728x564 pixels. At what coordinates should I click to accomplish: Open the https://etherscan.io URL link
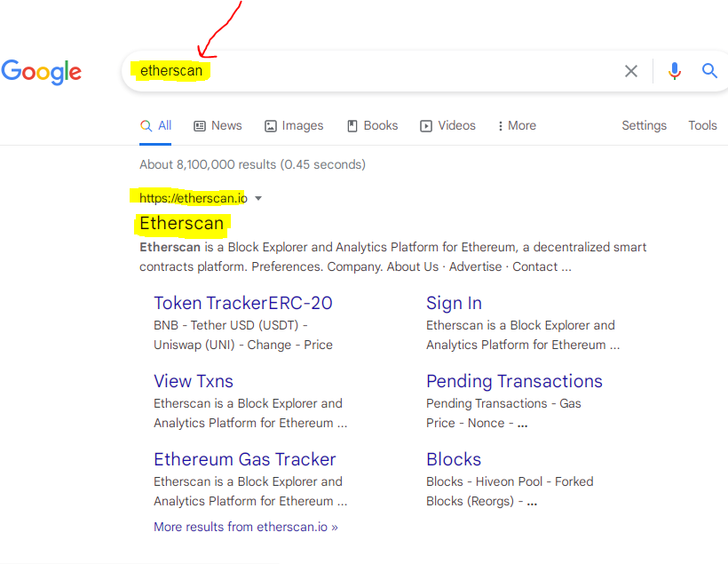pyautogui.click(x=194, y=198)
